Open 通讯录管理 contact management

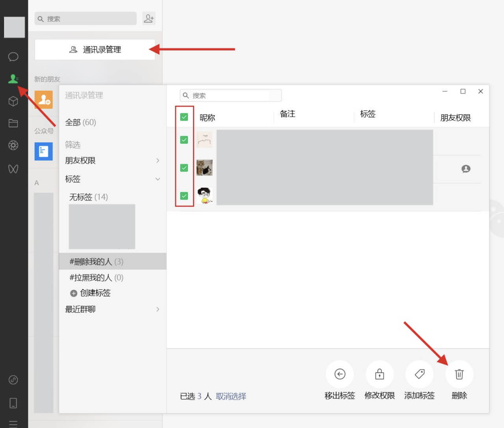pyautogui.click(x=95, y=49)
